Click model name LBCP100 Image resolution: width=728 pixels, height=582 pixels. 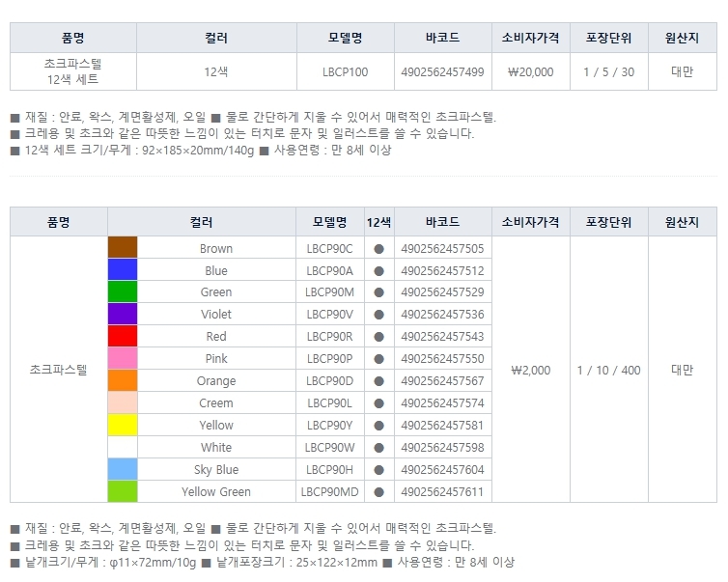click(345, 71)
